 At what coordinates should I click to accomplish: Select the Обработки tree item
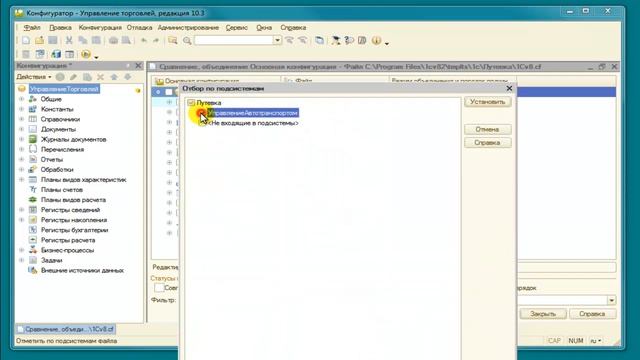point(57,170)
